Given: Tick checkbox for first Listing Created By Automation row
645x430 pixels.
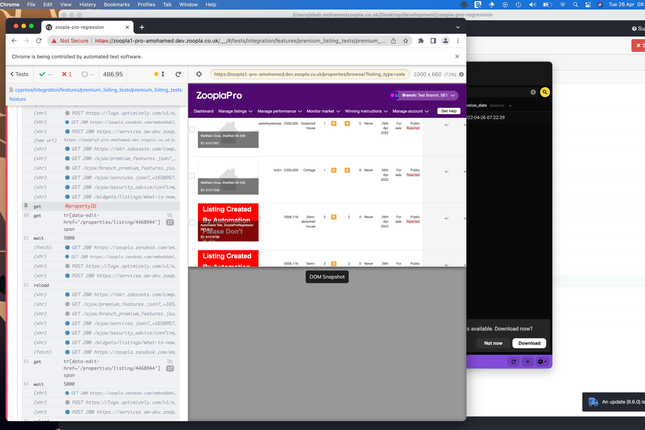Looking at the screenshot, I should point(192,223).
